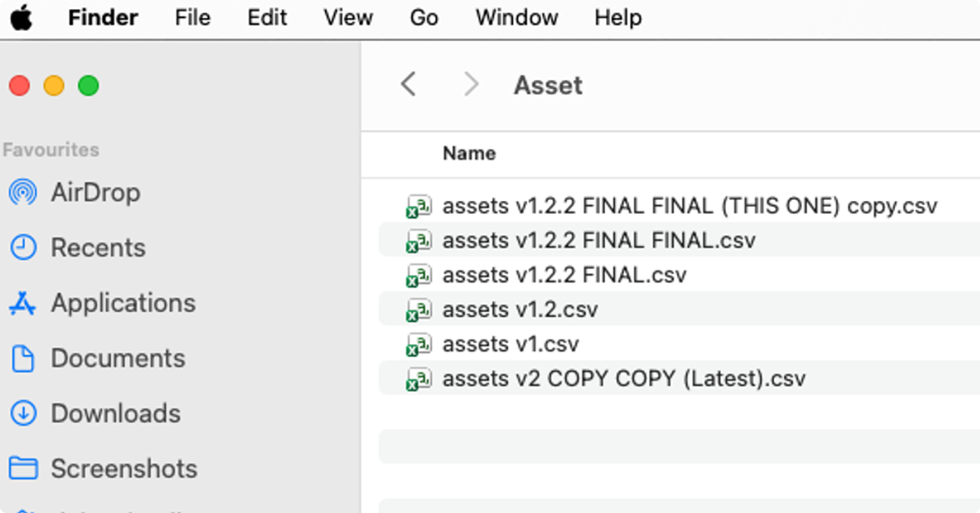The width and height of the screenshot is (980, 513).
Task: Click the Help menu item
Action: [617, 16]
